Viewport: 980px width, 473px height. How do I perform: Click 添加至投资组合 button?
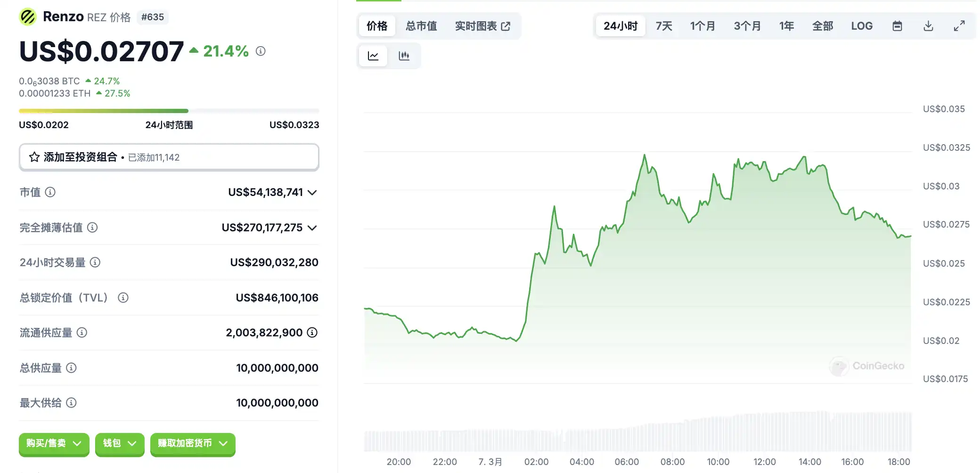coord(169,157)
